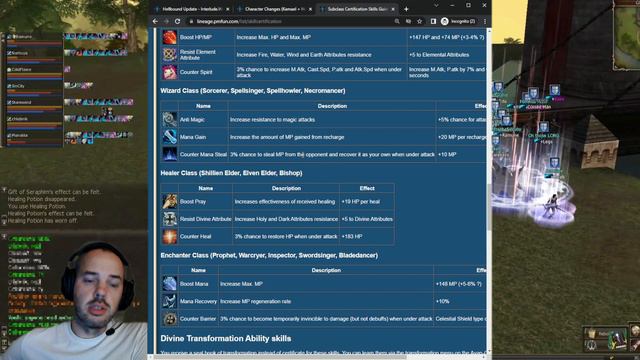Select the Wizard Class heading text
This screenshot has height=360, width=640.
click(x=253, y=91)
